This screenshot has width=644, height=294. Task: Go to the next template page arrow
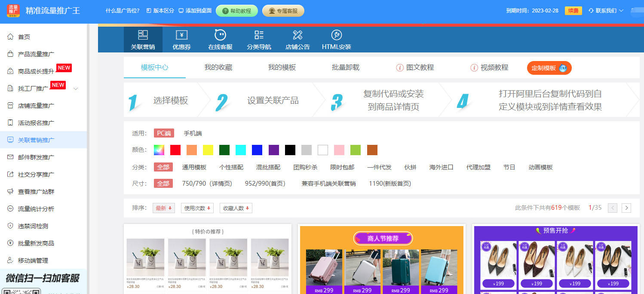626,208
